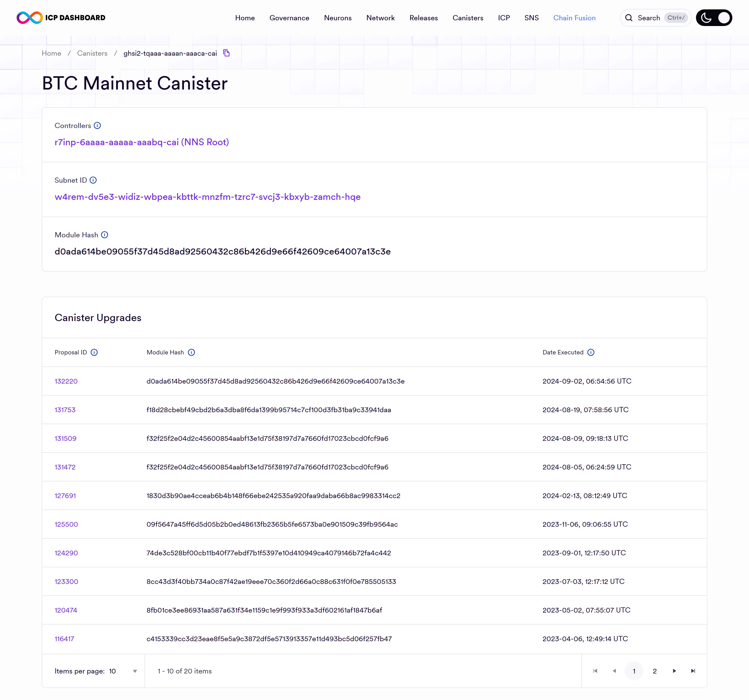Open the Governance menu
The image size is (749, 700).
[289, 18]
